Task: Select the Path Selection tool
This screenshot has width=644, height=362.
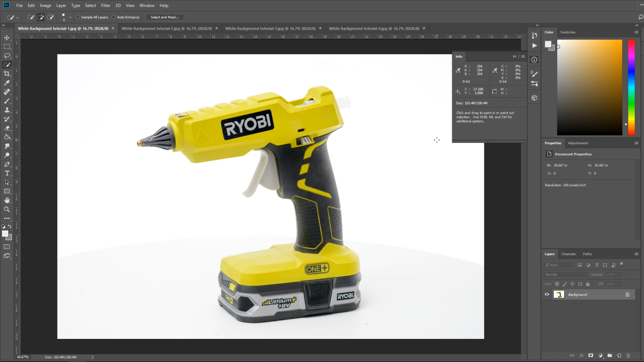Action: 7,182
